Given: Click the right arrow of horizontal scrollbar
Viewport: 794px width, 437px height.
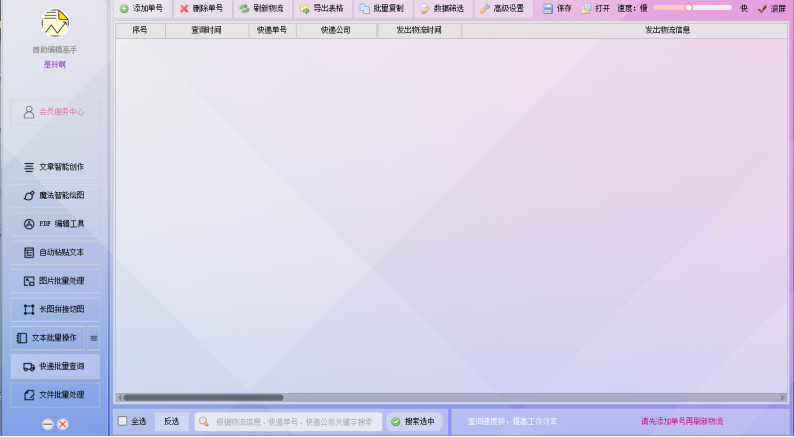Looking at the screenshot, I should 783,398.
